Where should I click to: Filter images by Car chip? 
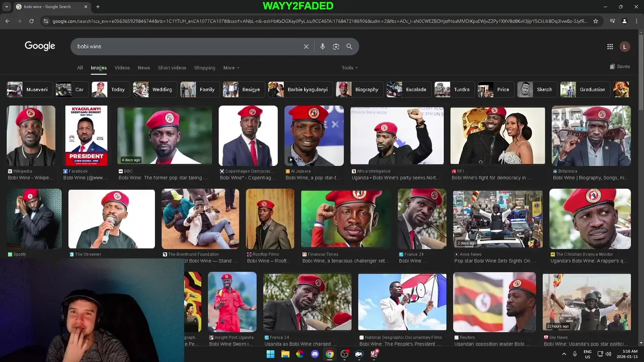pyautogui.click(x=71, y=89)
